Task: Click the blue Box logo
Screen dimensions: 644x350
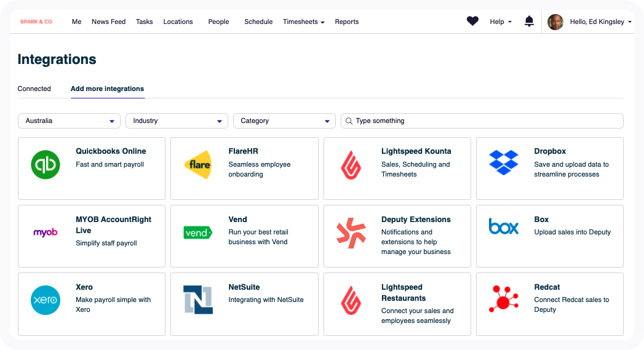Action: point(504,226)
